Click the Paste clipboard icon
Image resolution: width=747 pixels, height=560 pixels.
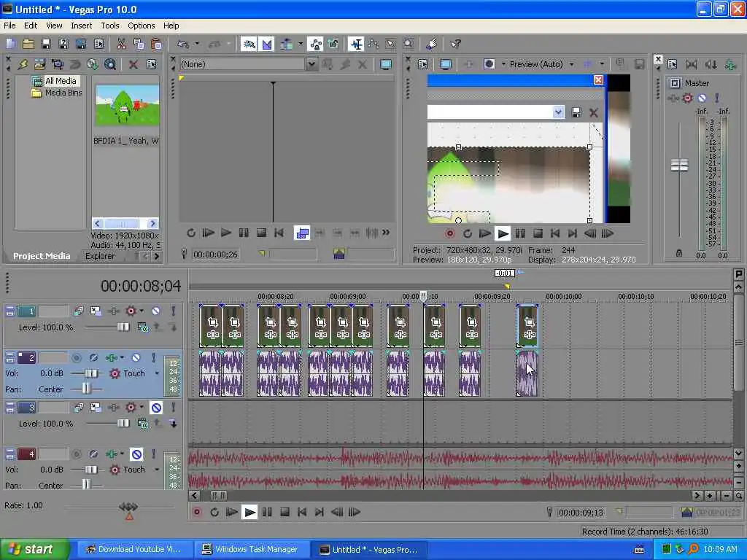156,44
